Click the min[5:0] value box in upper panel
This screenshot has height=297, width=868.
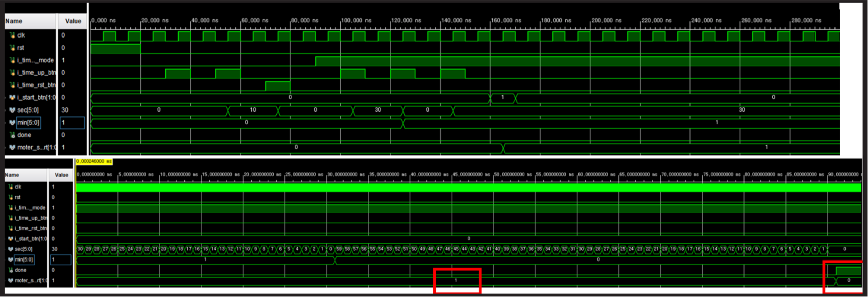(72, 123)
